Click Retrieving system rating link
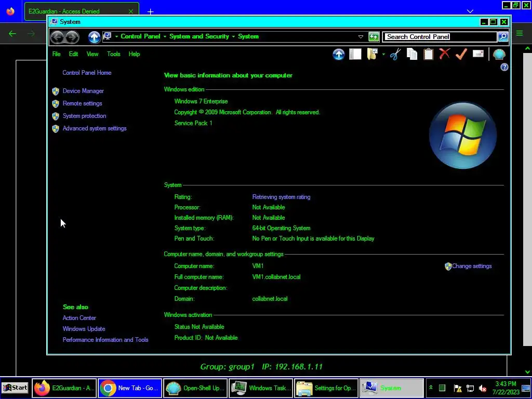 (281, 197)
